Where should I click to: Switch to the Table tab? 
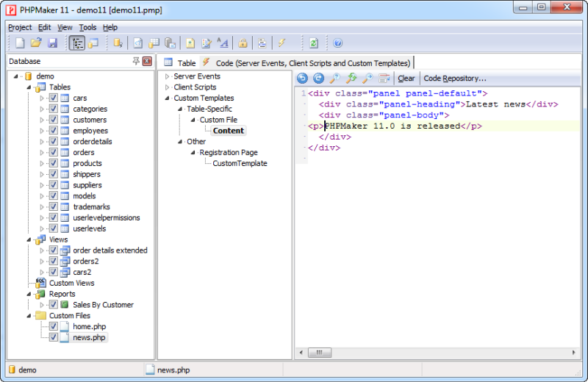179,62
